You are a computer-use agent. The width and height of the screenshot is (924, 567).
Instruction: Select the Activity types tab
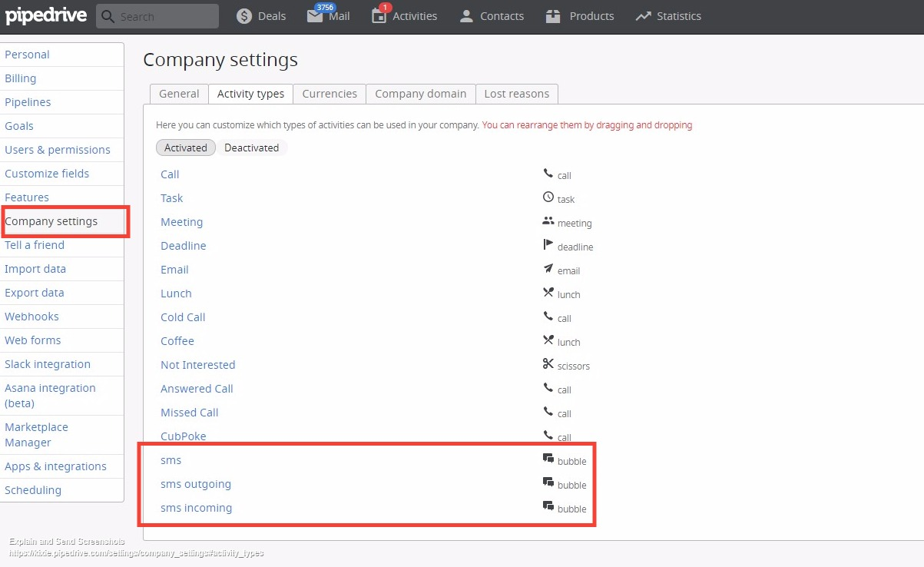tap(250, 94)
